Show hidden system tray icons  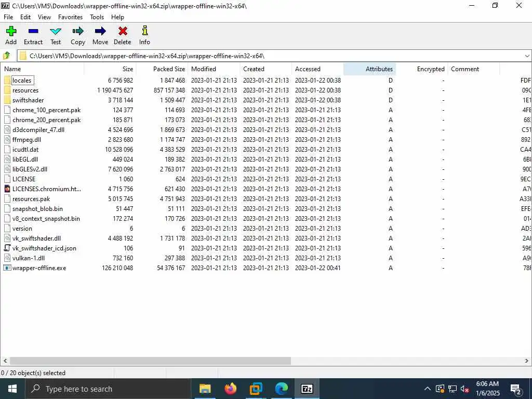(x=428, y=389)
